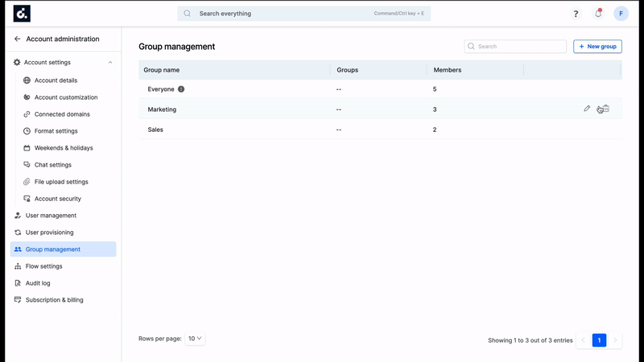
Task: Open Account details settings
Action: [x=56, y=80]
